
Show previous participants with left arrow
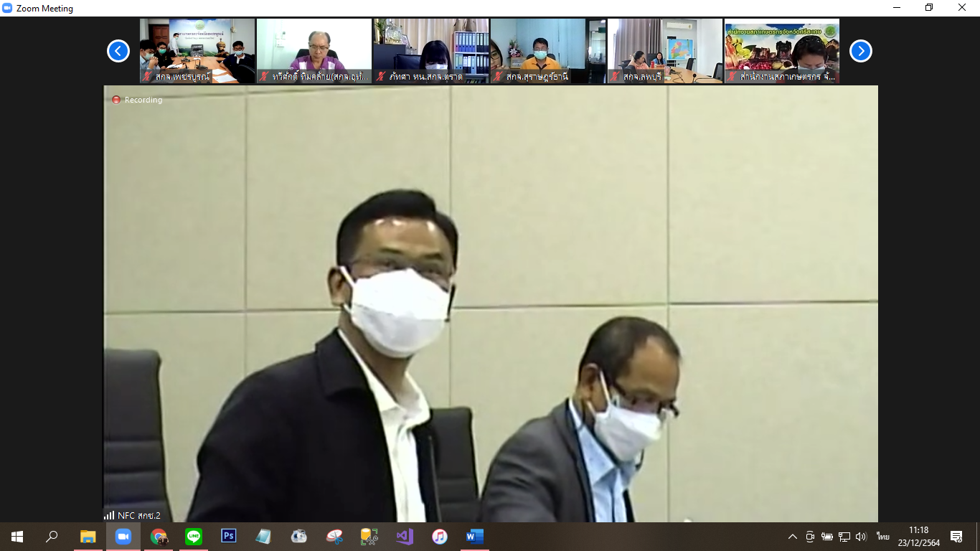[x=118, y=51]
